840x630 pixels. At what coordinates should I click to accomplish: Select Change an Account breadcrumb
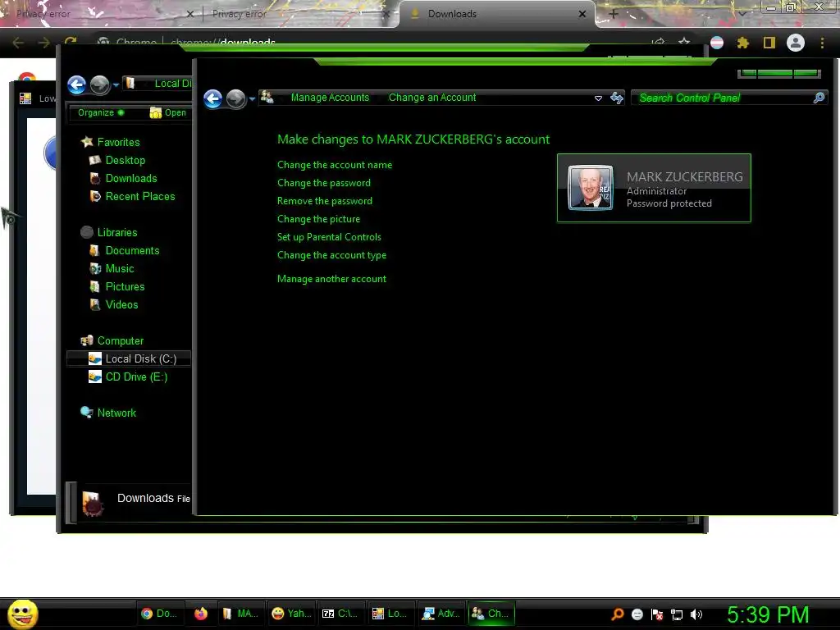(432, 98)
